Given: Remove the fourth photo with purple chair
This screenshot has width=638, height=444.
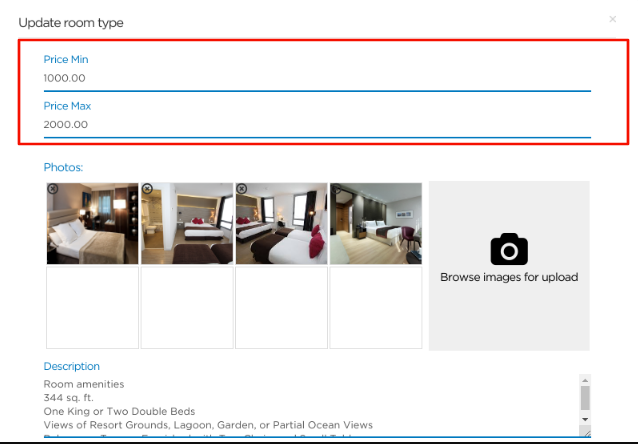Looking at the screenshot, I should click(x=336, y=189).
